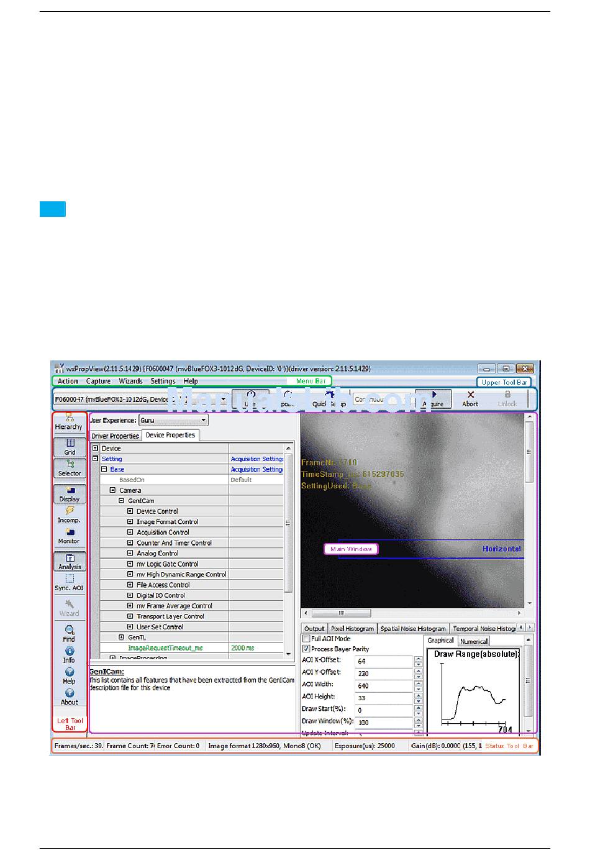The width and height of the screenshot is (590, 868).
Task: Start acquisition with the Acquire button
Action: pos(433,399)
